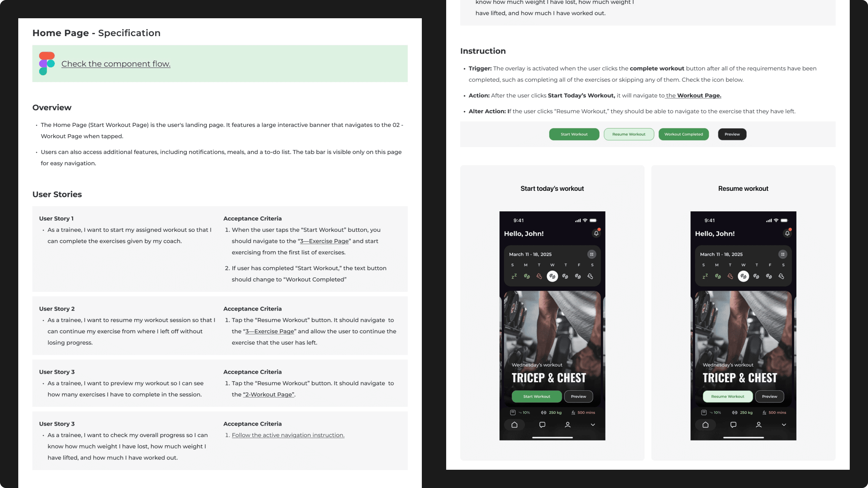Collapse tab bar chevron in Start today's workout mockup
Image resolution: width=868 pixels, height=488 pixels.
[593, 425]
